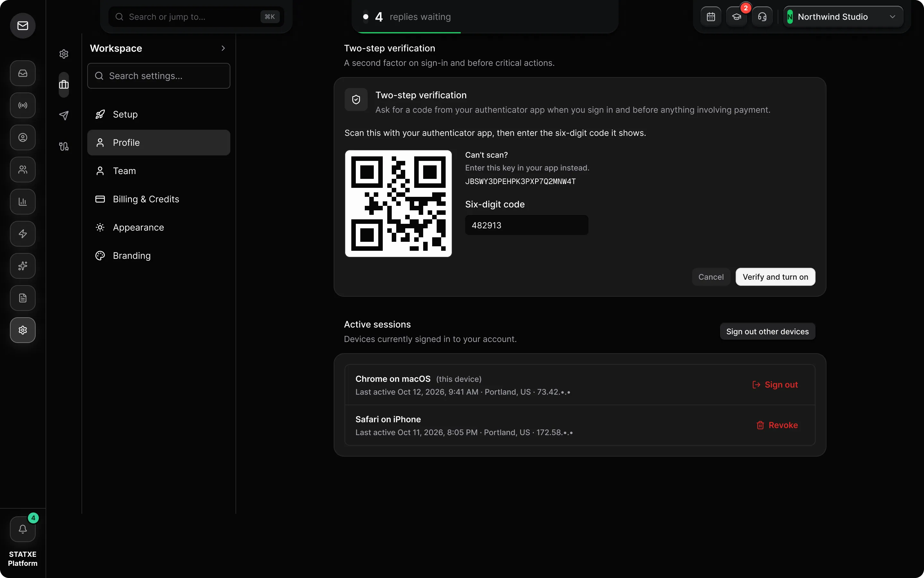Open the bar chart analytics icon
Viewport: 924px width, 578px height.
pyautogui.click(x=23, y=201)
